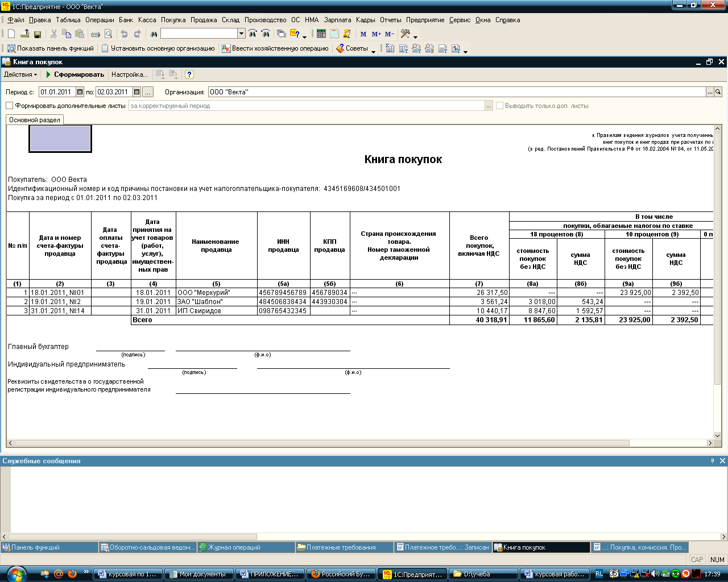Click the Redo arrow icon

137,34
